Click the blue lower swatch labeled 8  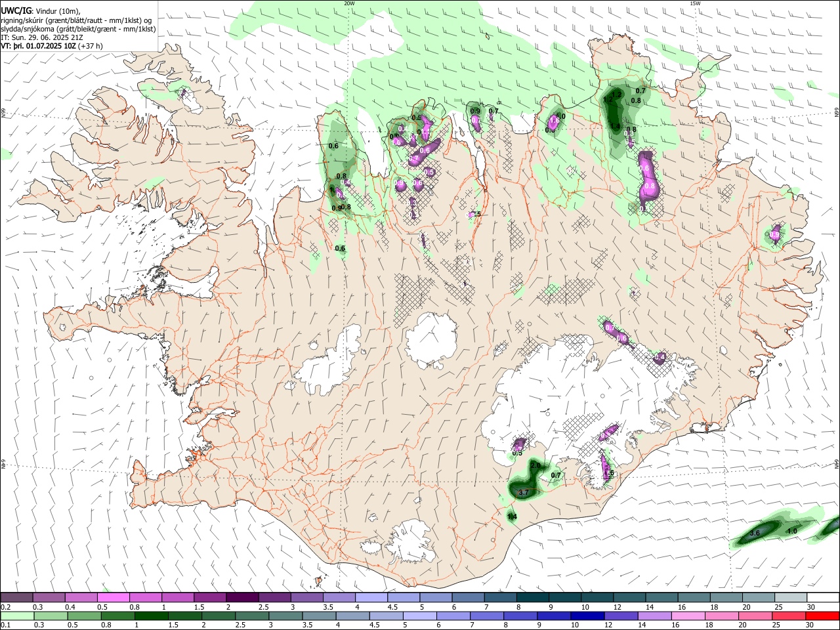(x=520, y=616)
